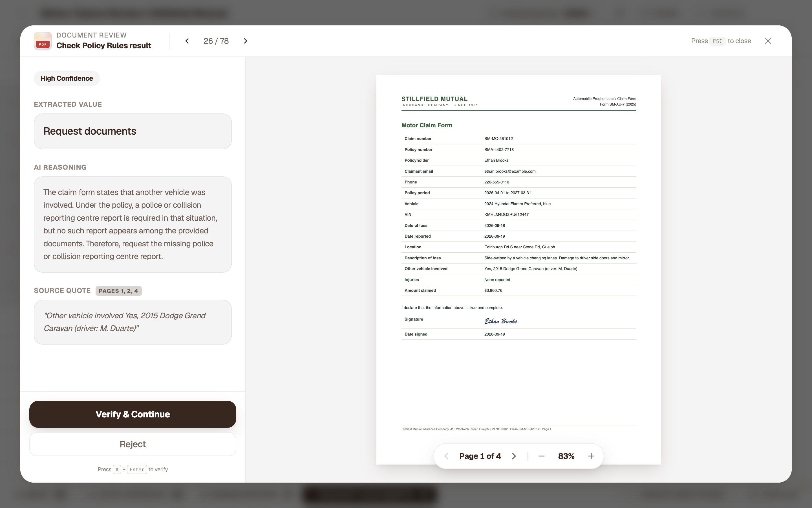Click the AI reasoning text box
This screenshot has width=812, height=508.
pyautogui.click(x=133, y=224)
